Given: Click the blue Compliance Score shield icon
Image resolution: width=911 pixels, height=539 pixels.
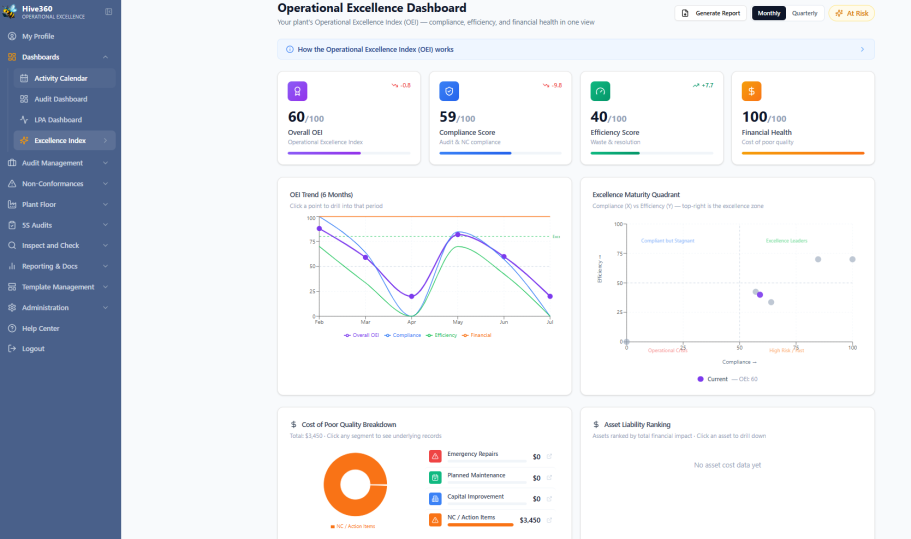Looking at the screenshot, I should click(449, 91).
